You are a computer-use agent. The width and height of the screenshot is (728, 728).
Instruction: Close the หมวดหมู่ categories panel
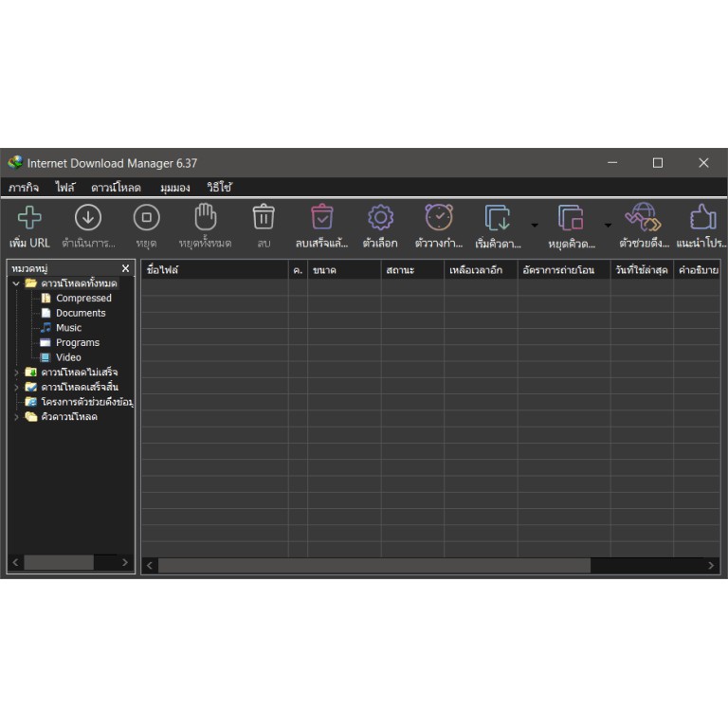click(x=125, y=268)
